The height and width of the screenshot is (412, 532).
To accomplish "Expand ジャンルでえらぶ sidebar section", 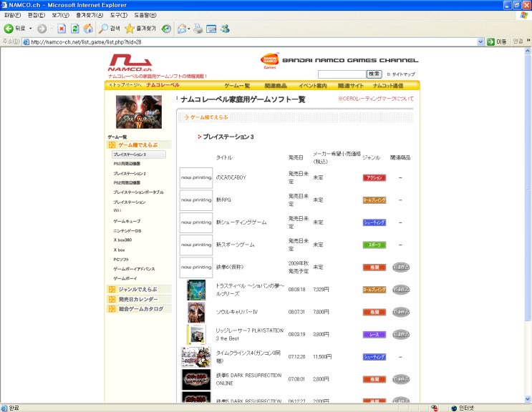I will [x=137, y=290].
